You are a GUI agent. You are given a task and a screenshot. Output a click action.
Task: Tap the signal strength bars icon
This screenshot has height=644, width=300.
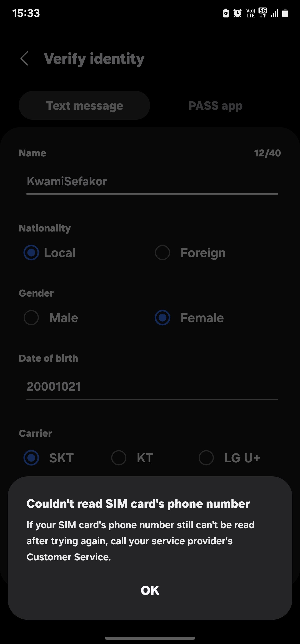point(274,13)
